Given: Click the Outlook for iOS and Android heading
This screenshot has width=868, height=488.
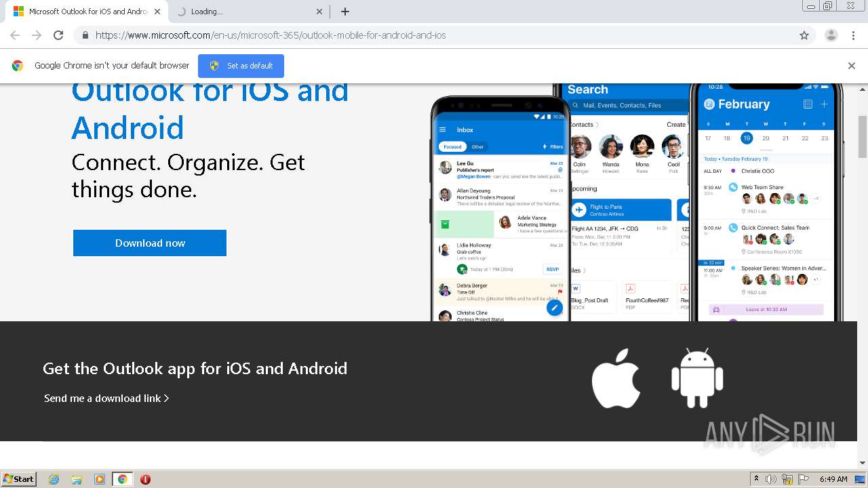Looking at the screenshot, I should pos(210,108).
